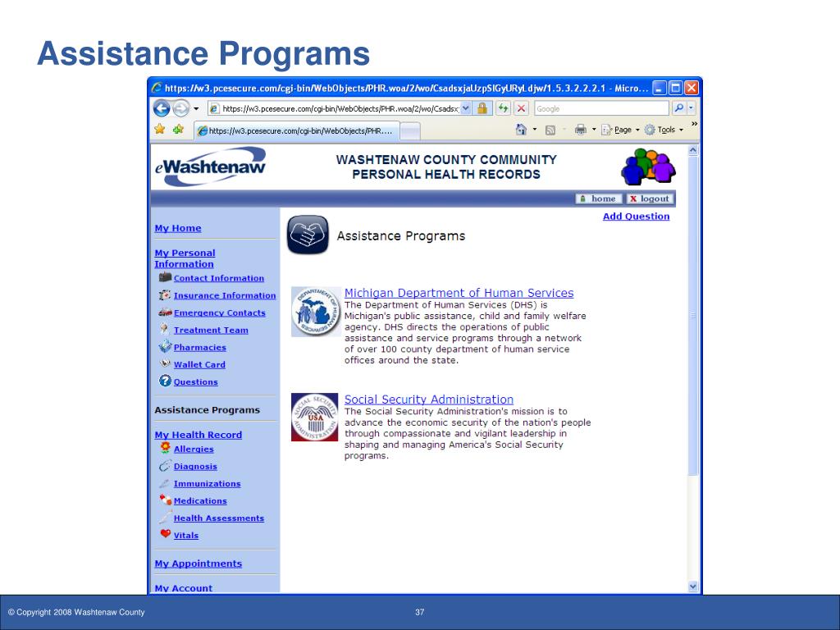Click the address bar URL field
The width and height of the screenshot is (840, 630).
tap(334, 109)
